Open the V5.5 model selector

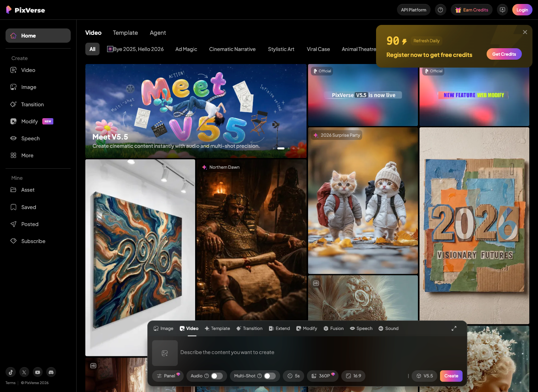425,376
